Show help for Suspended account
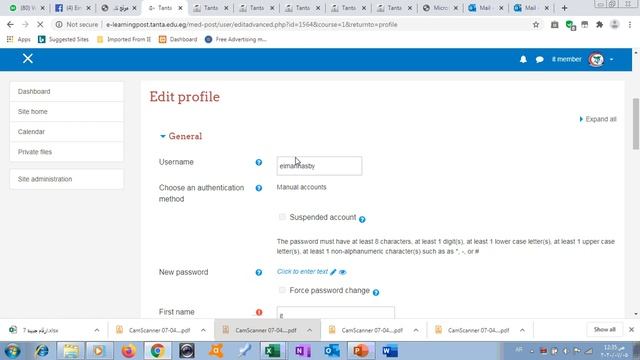Screen dimensions: 640x360 (x=362, y=220)
